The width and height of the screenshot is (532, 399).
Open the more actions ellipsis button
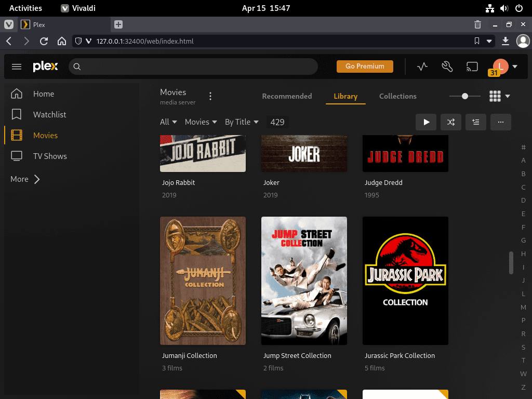coord(501,122)
